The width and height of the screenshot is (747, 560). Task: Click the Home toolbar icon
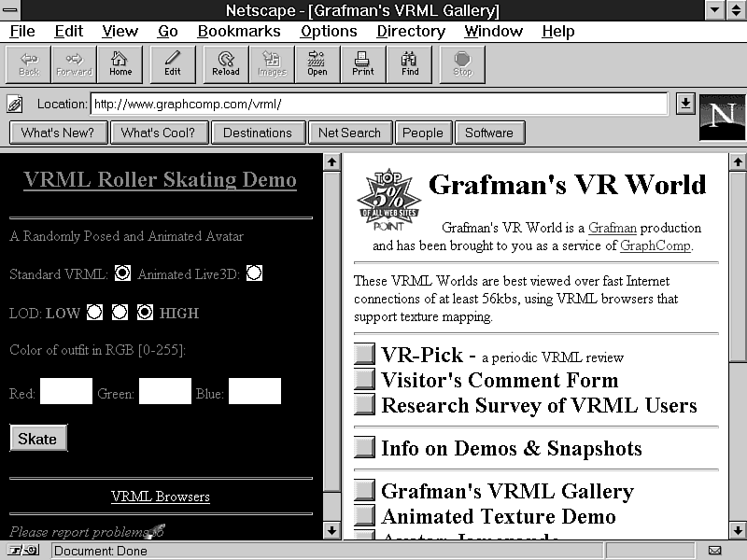pos(120,63)
